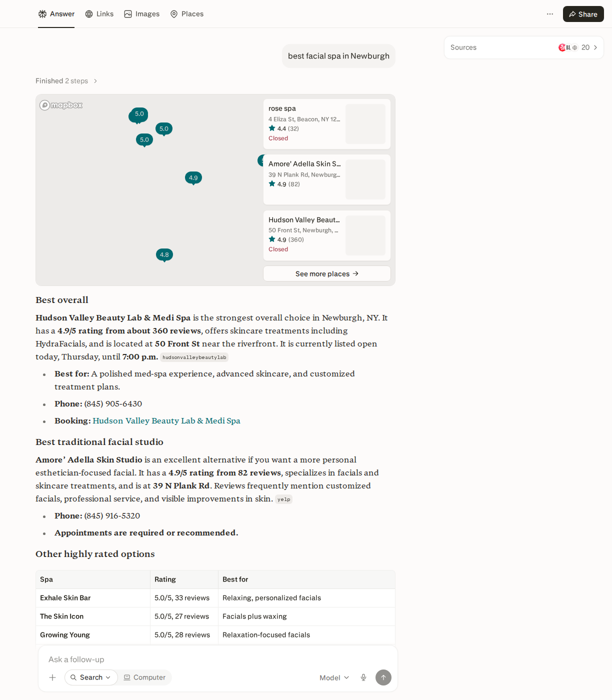
Task: Open Hudson Valley Beauty Lab booking link
Action: (166, 421)
